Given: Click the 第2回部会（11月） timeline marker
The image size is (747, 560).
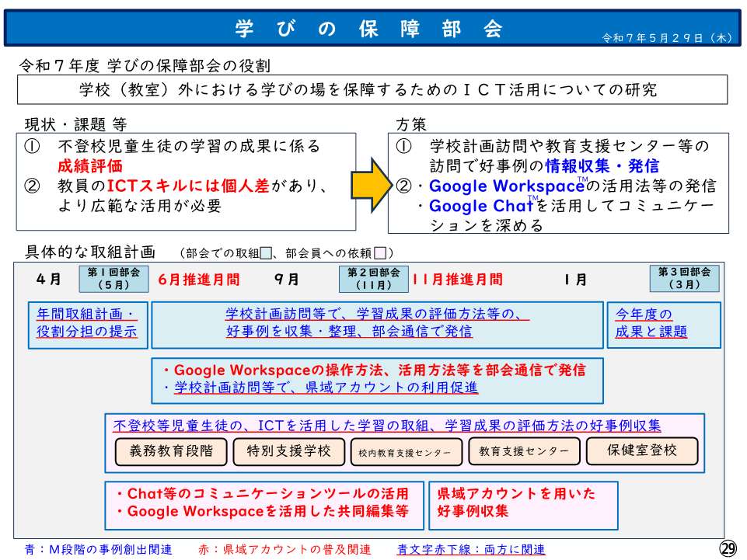Looking at the screenshot, I should point(373,277).
